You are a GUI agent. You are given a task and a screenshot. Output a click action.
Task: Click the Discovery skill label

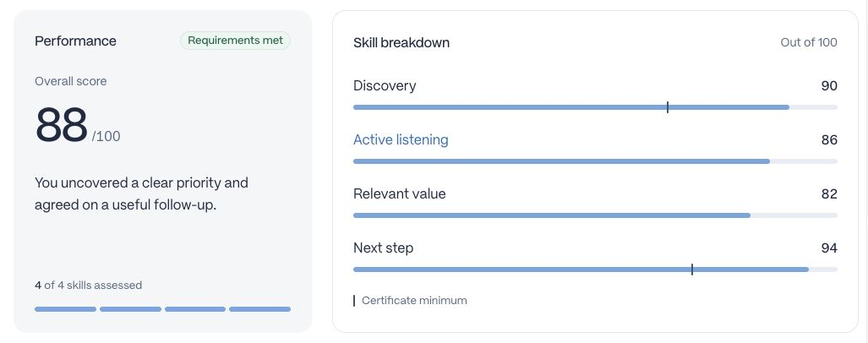point(385,86)
